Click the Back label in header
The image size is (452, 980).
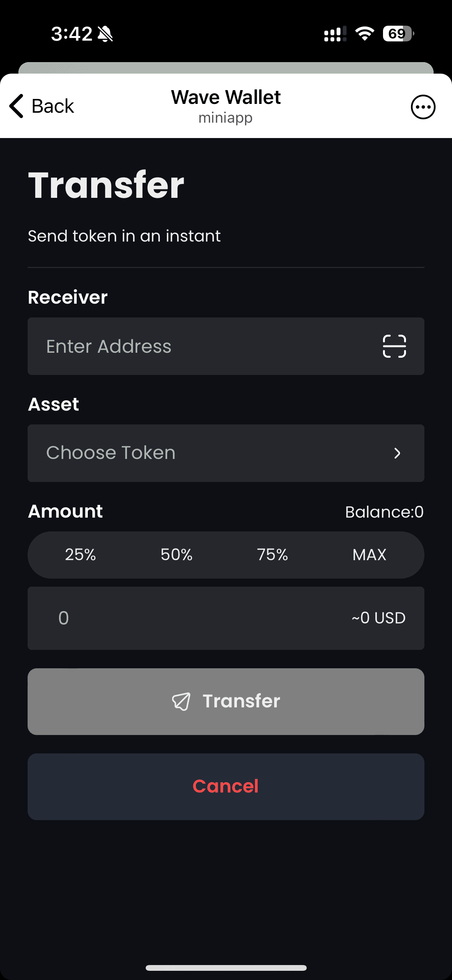pos(53,106)
